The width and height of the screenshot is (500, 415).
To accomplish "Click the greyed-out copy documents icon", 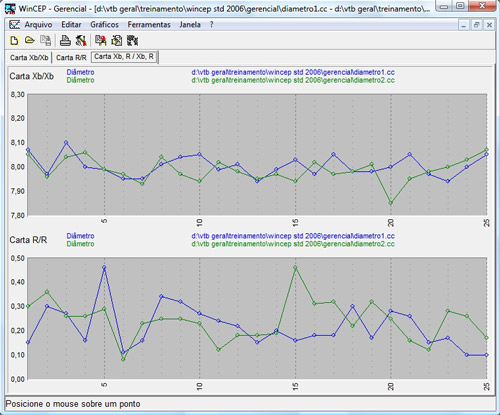I will click(46, 41).
